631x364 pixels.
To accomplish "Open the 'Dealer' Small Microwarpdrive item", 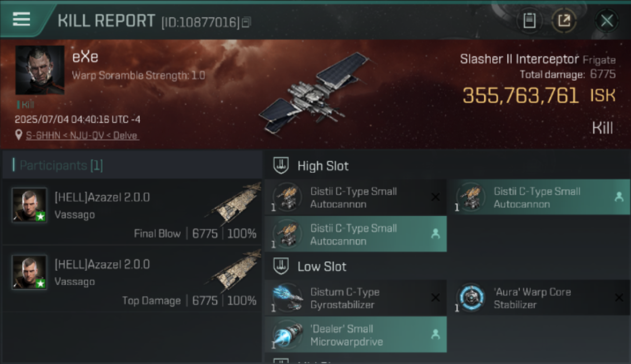I will 355,335.
